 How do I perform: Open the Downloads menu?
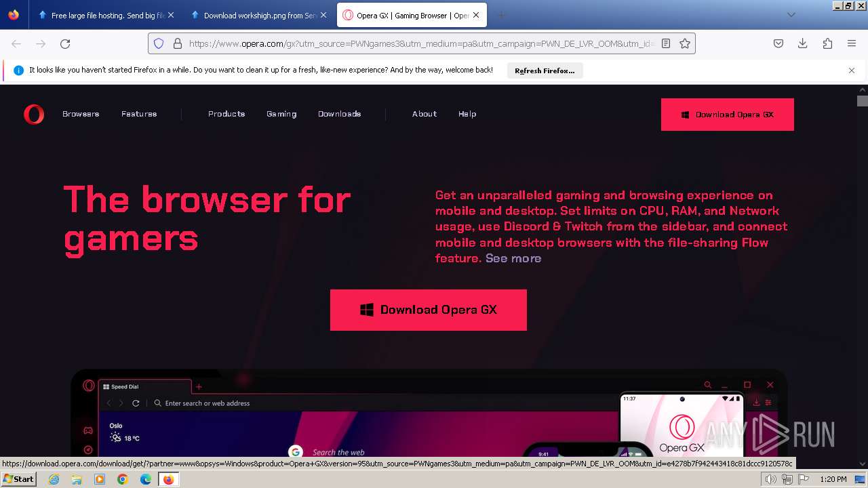pos(339,114)
